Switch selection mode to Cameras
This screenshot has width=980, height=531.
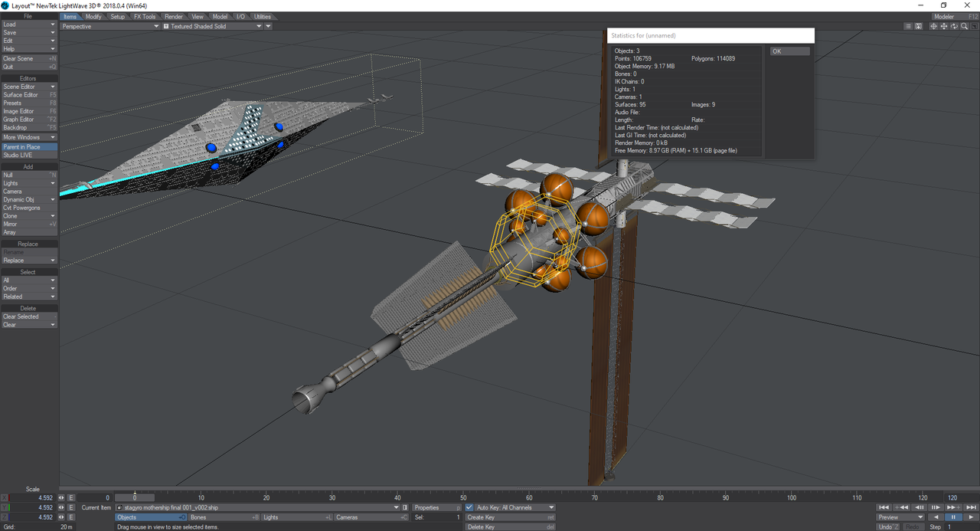371,517
